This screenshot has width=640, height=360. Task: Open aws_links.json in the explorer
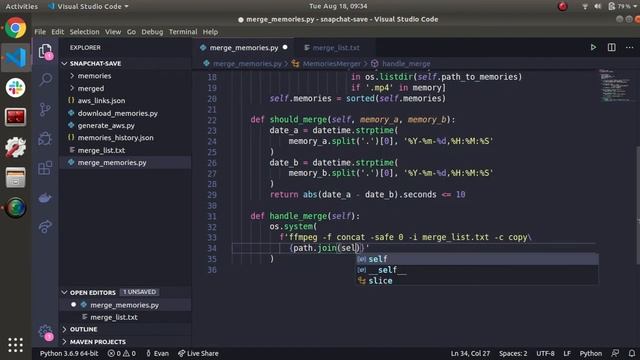coord(101,101)
